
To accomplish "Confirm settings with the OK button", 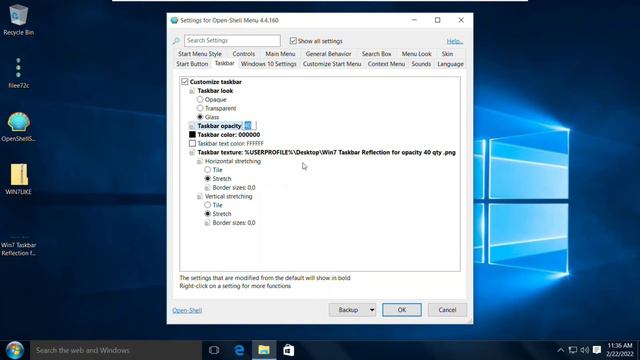I will tap(402, 310).
